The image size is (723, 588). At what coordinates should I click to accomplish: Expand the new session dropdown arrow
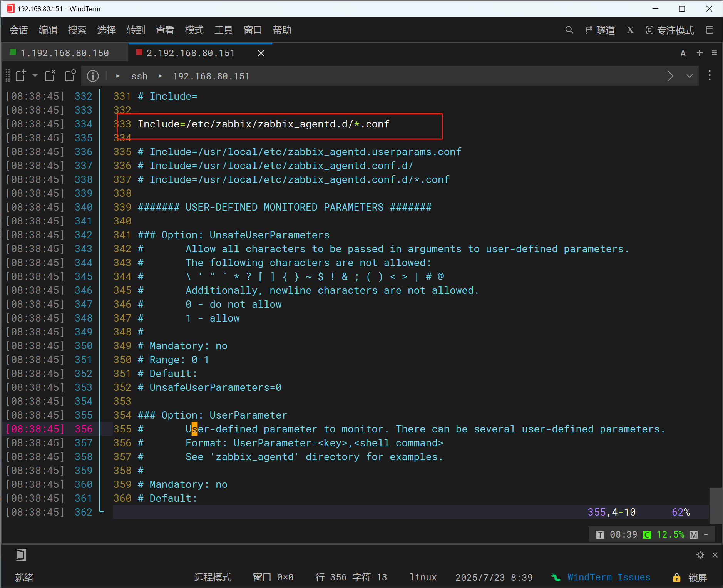click(x=35, y=75)
